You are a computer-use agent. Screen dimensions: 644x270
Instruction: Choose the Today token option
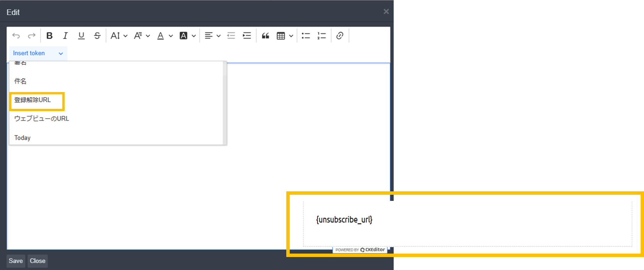tap(23, 137)
